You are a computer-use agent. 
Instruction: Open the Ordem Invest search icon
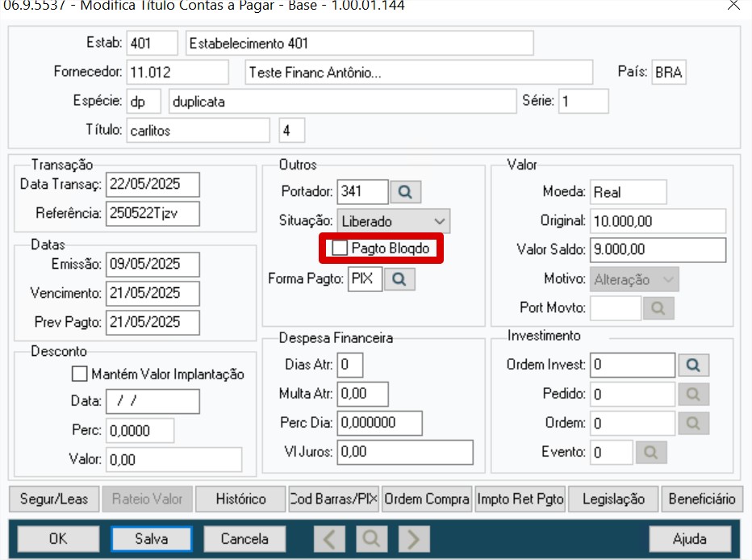[692, 366]
